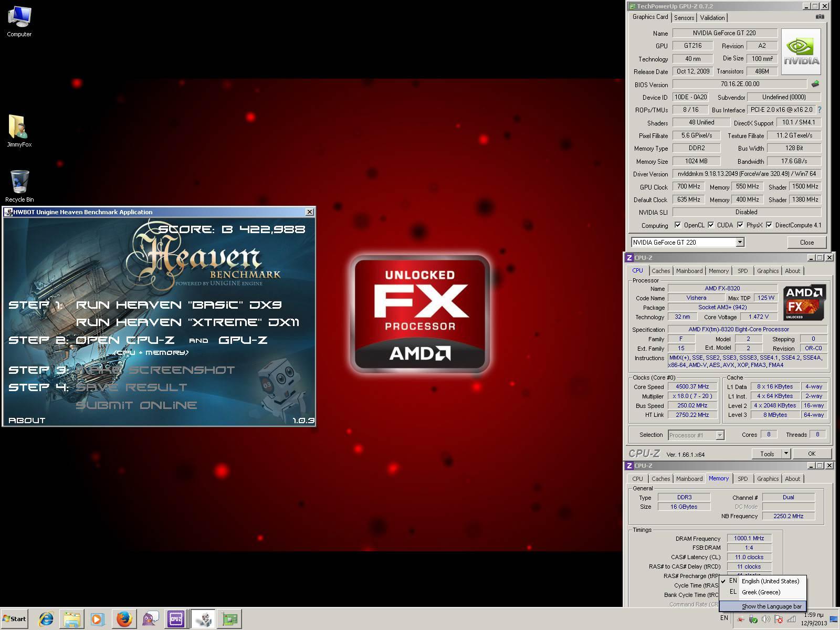Image resolution: width=840 pixels, height=630 pixels.
Task: Choose Show the Language bar
Action: (763, 606)
